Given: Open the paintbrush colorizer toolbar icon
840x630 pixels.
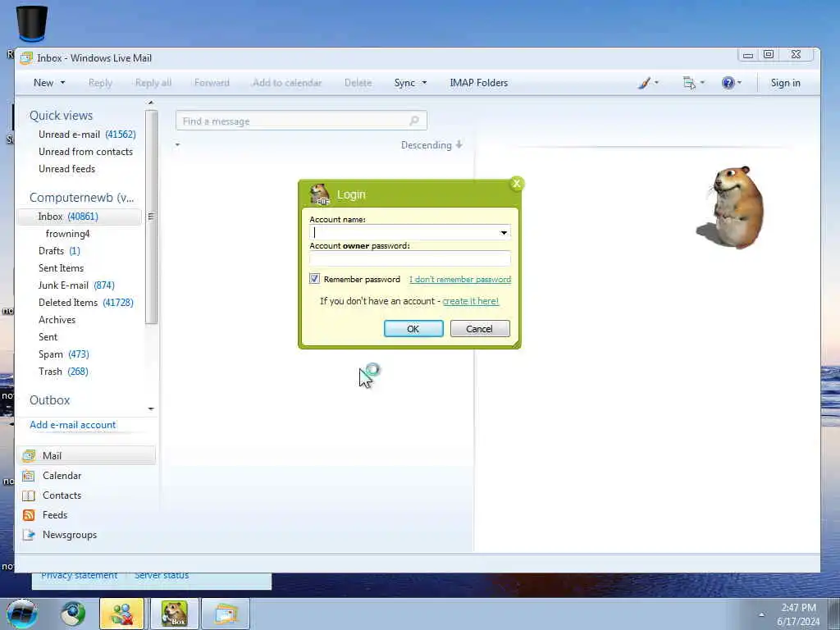Looking at the screenshot, I should point(645,83).
